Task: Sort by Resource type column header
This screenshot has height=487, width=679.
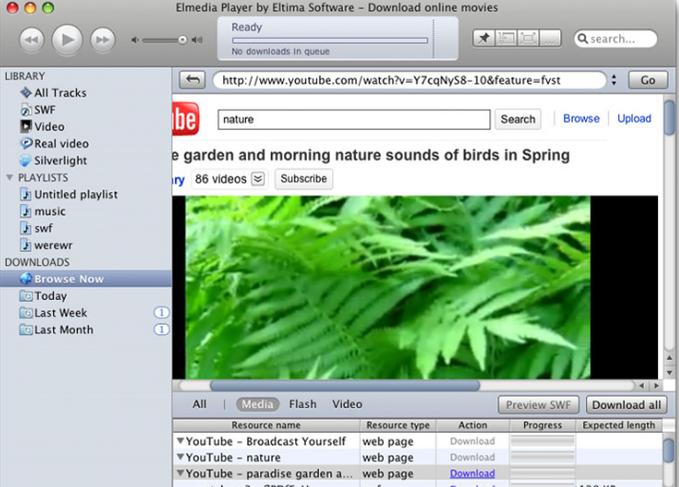Action: [398, 425]
